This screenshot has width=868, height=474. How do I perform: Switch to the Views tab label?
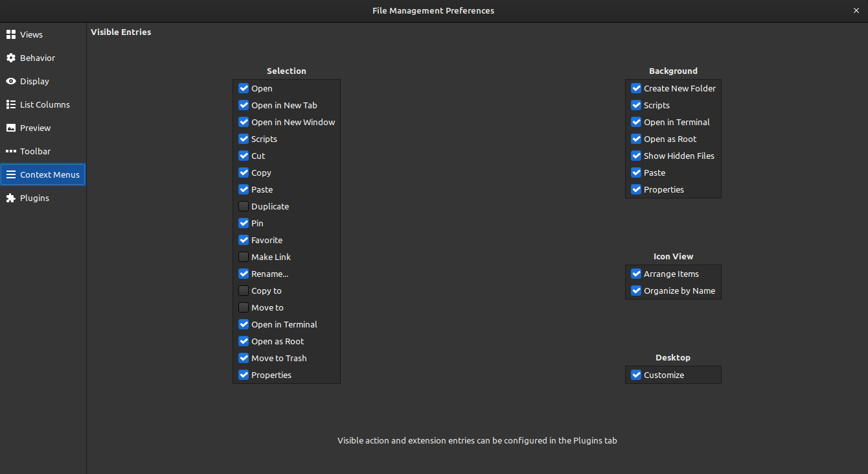point(31,34)
